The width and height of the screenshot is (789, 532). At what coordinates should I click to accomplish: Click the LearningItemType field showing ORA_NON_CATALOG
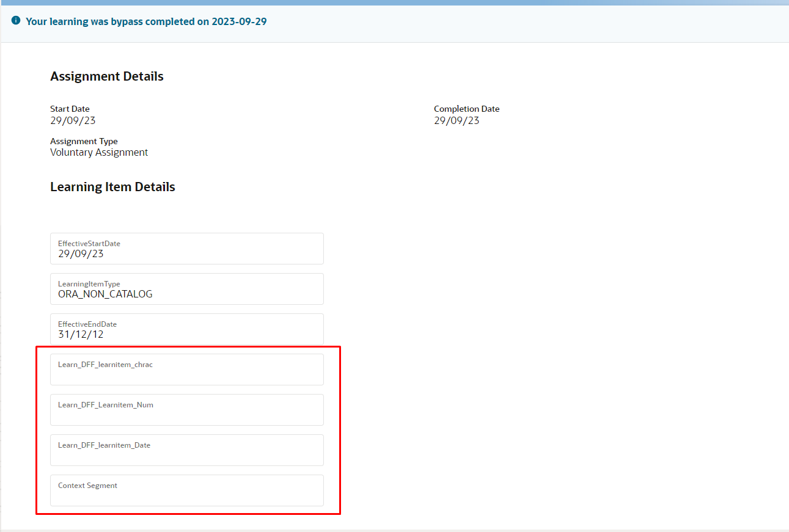[186, 289]
